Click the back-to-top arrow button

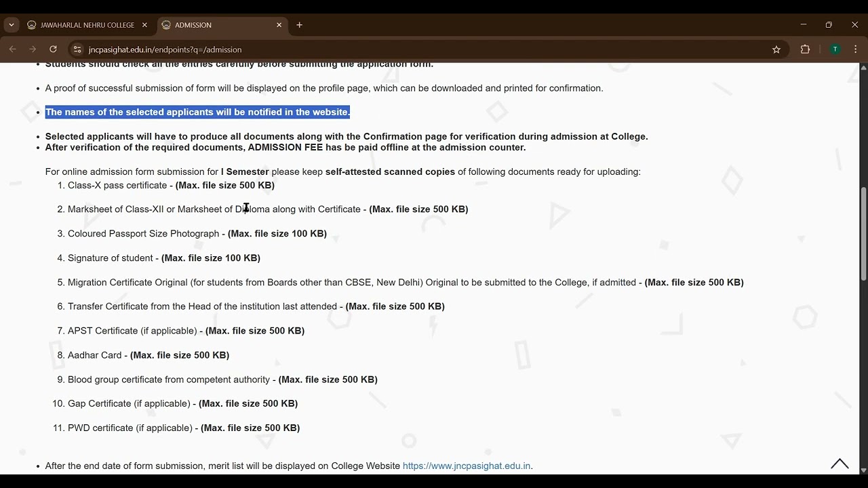(840, 464)
